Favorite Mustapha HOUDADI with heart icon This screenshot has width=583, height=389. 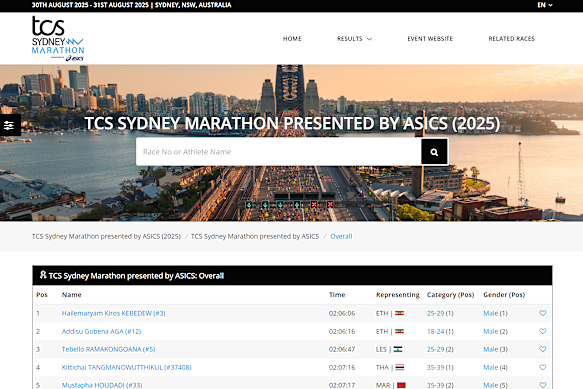click(542, 385)
